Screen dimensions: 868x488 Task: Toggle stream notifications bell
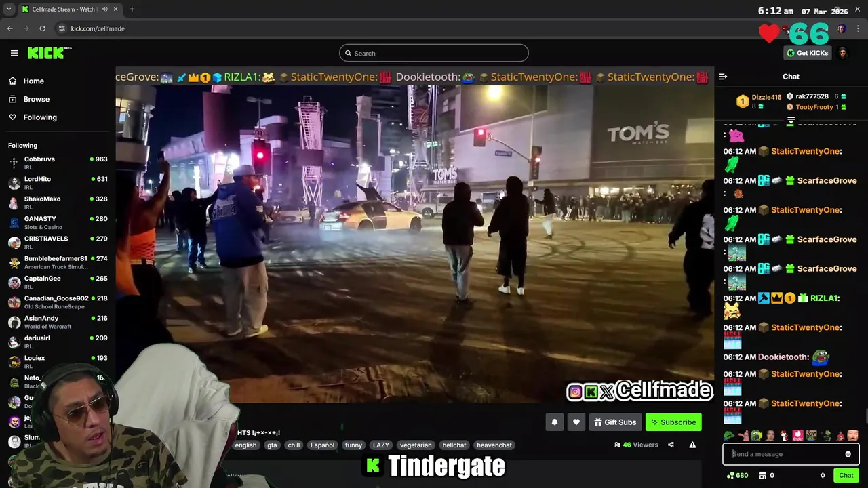tap(554, 422)
